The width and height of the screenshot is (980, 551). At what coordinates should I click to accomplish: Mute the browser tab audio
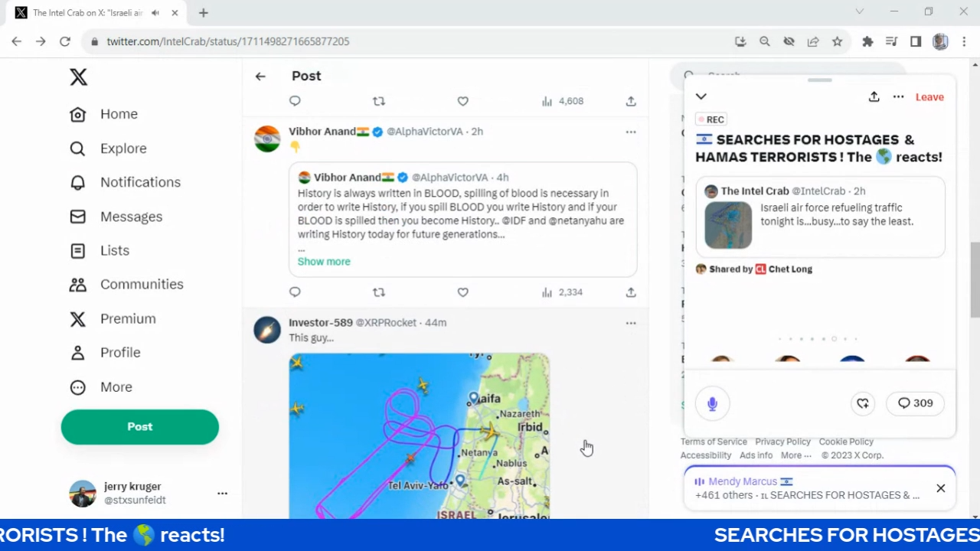coord(155,13)
